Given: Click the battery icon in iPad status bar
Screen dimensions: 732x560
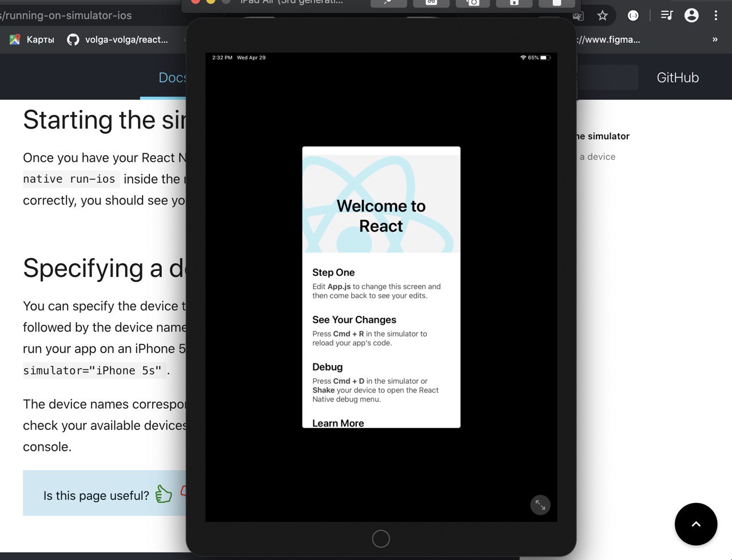Looking at the screenshot, I should 545,58.
